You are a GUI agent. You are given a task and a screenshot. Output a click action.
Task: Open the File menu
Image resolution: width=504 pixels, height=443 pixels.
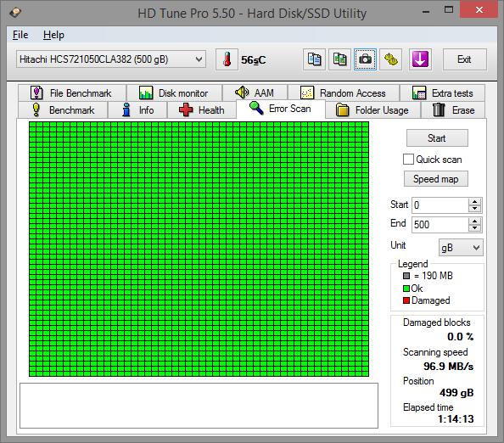(x=20, y=35)
